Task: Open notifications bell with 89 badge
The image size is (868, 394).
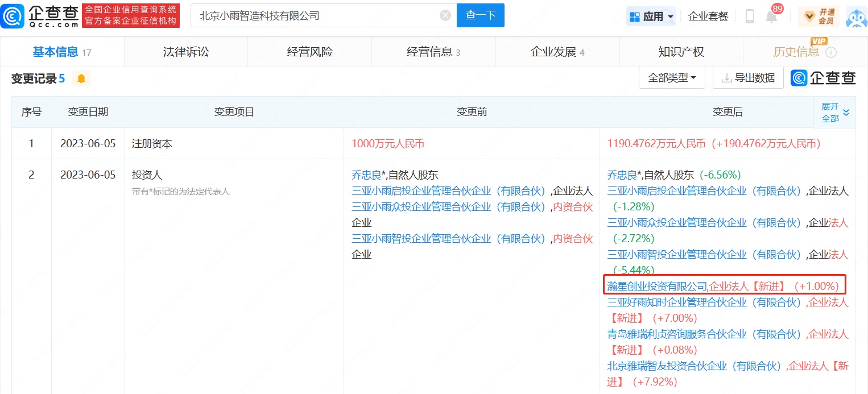Action: [772, 16]
